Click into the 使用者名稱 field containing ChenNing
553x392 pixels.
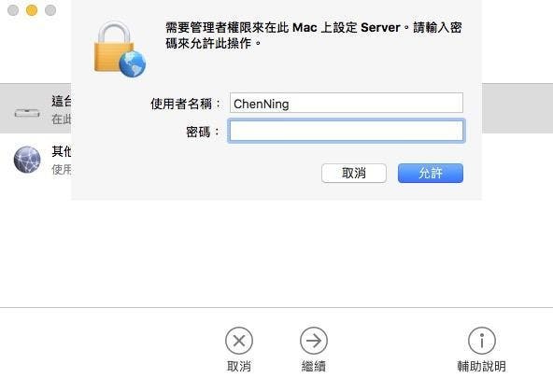click(x=347, y=103)
